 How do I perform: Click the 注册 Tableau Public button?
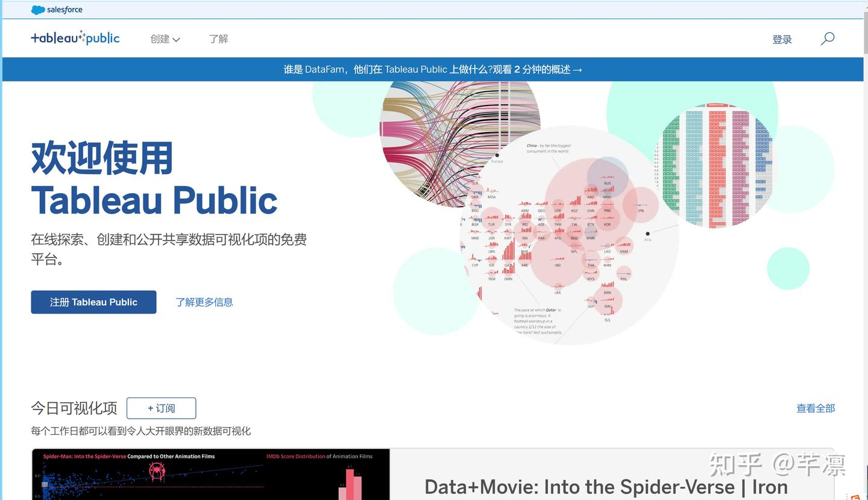pyautogui.click(x=93, y=302)
